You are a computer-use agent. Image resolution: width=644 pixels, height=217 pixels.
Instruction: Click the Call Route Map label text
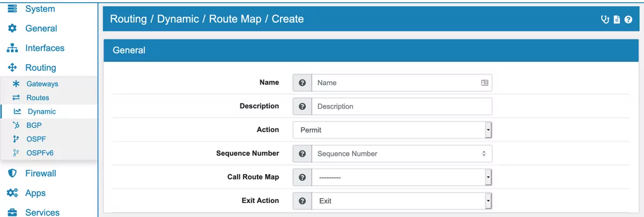(253, 177)
